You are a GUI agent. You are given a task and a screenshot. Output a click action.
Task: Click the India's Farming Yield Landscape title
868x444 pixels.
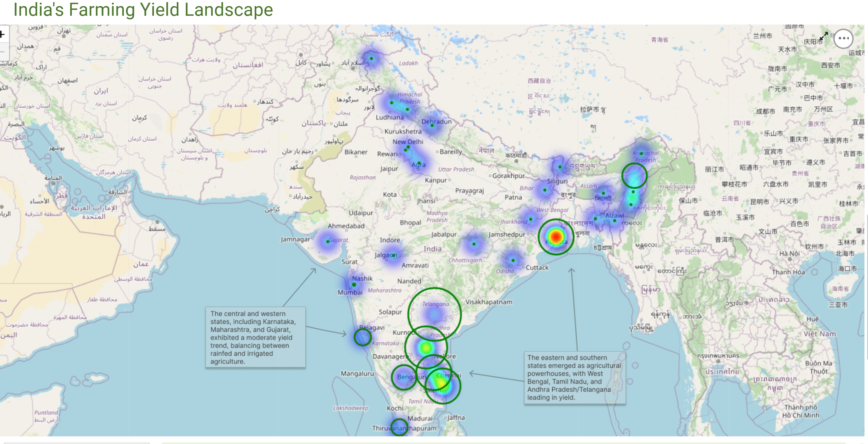pos(143,9)
